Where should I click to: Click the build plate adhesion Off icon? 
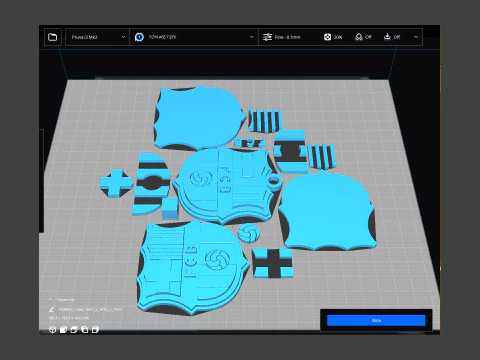pyautogui.click(x=387, y=37)
